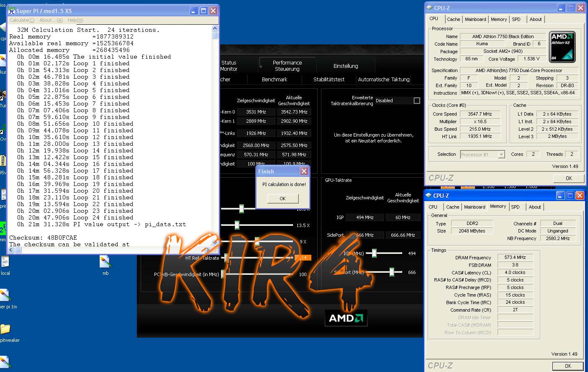
Task: Open the About menu in Super PI
Action: 51,20
